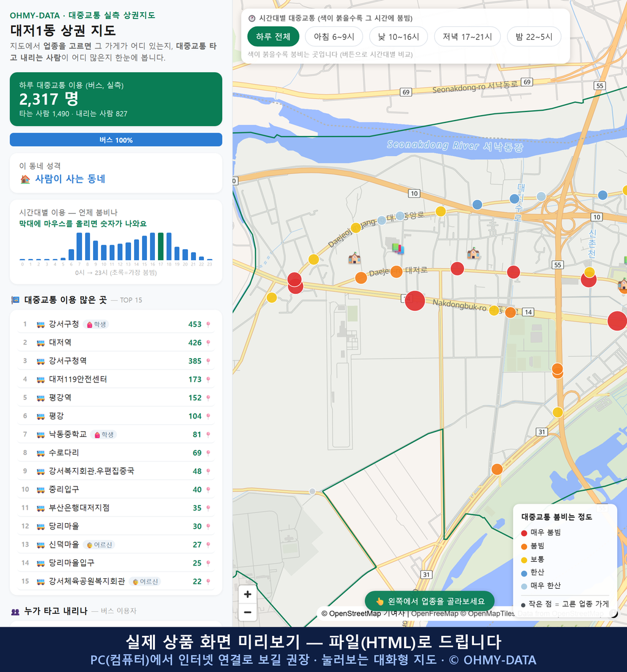The image size is (627, 672).
Task: Click bus icon in 부산은행대저지점 row
Action: click(41, 508)
